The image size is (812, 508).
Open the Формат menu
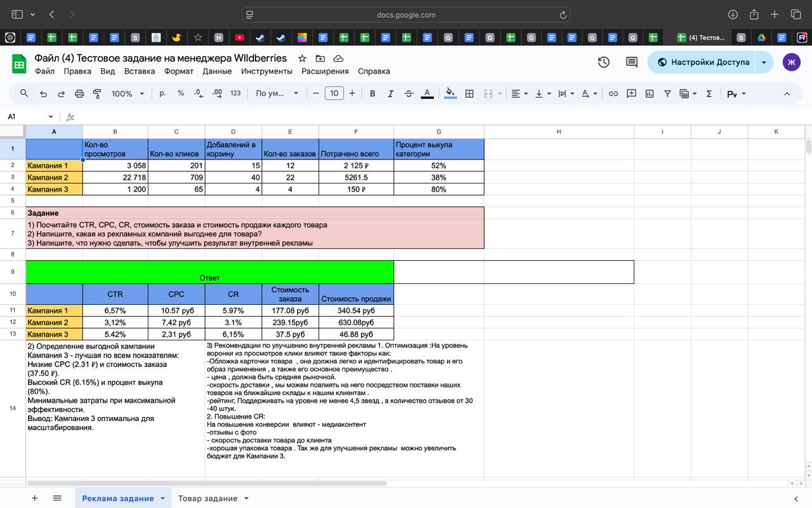click(179, 71)
